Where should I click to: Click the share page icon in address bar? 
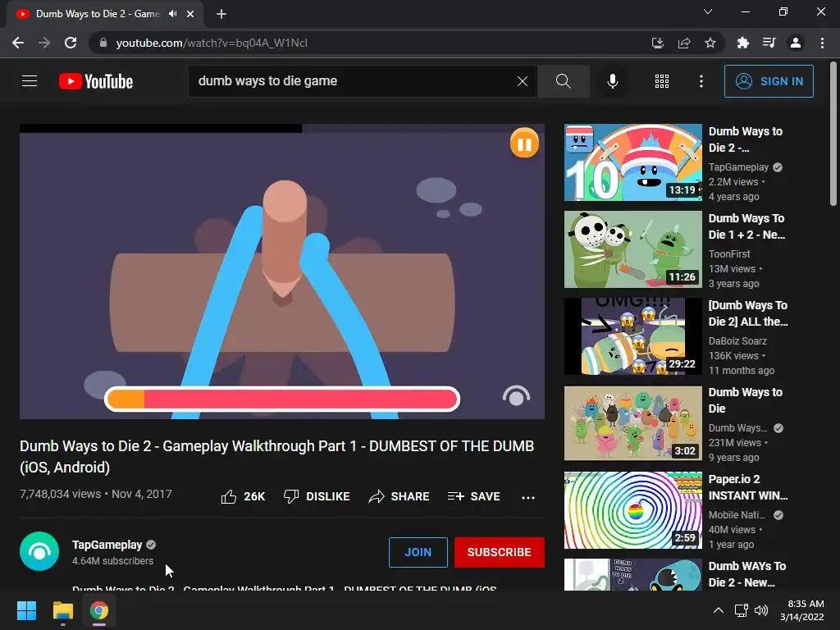pyautogui.click(x=683, y=43)
